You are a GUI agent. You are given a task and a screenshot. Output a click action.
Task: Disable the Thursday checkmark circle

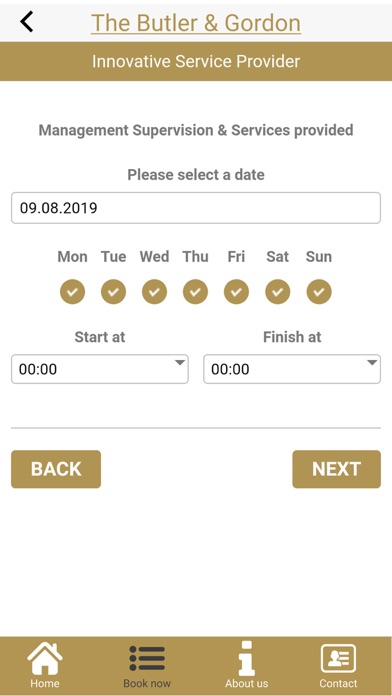pos(195,292)
